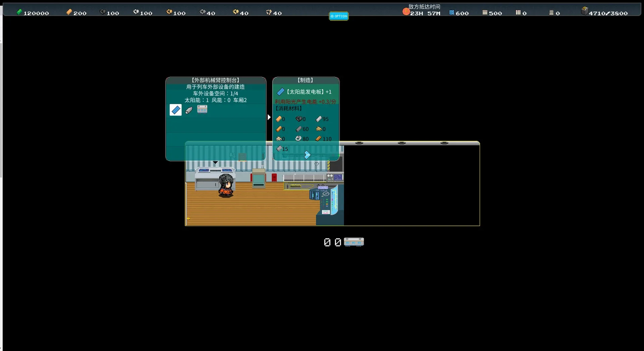Click the 制造 panel title
Screen dimensions: 644x351
[x=305, y=80]
